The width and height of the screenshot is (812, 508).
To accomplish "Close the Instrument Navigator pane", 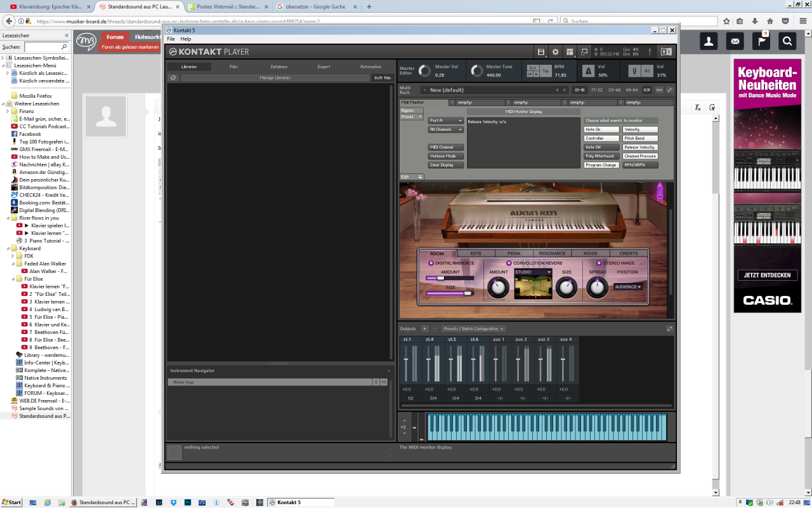I will tap(389, 371).
